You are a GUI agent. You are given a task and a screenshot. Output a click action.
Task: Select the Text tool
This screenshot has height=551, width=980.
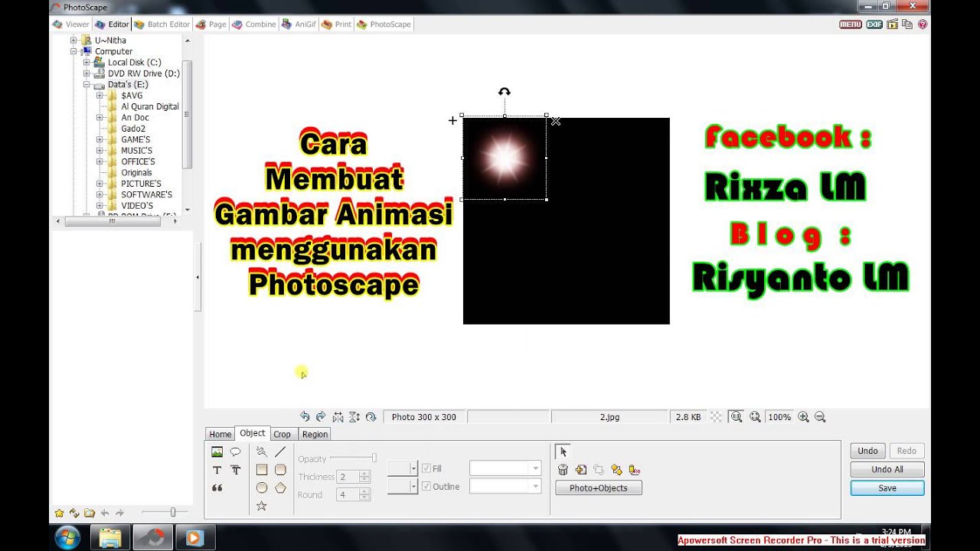(x=217, y=470)
